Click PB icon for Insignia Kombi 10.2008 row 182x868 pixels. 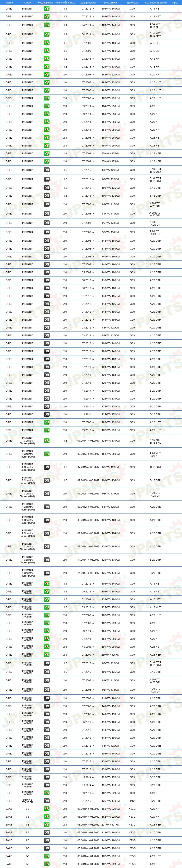(x=47, y=647)
